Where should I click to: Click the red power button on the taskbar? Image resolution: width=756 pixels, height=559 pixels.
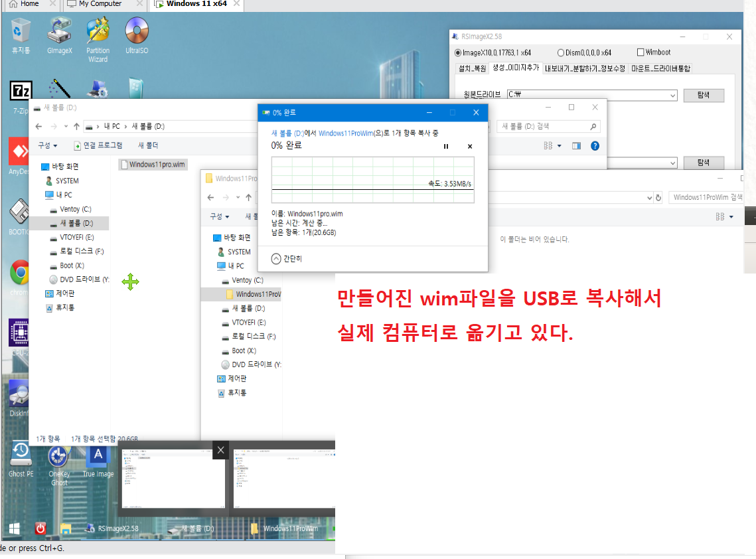click(40, 528)
